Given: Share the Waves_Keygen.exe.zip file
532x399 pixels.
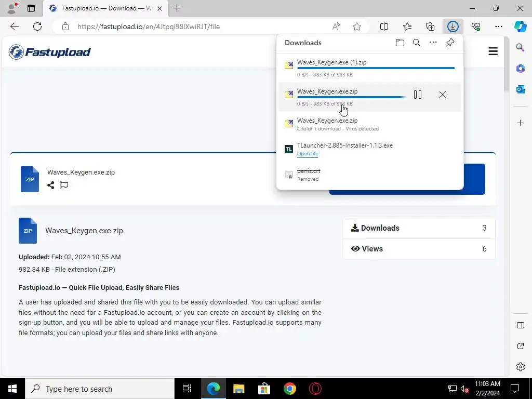Looking at the screenshot, I should point(51,185).
